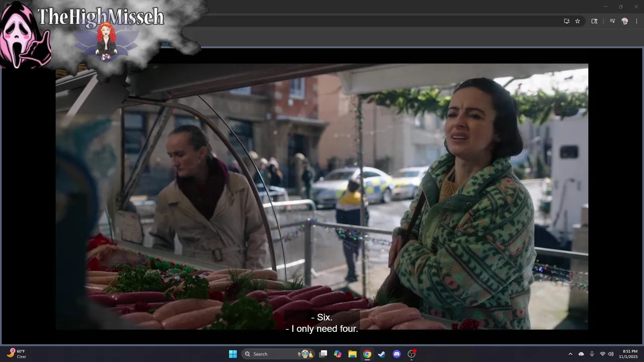Open Task View on the taskbar
The width and height of the screenshot is (644, 362).
click(x=324, y=354)
